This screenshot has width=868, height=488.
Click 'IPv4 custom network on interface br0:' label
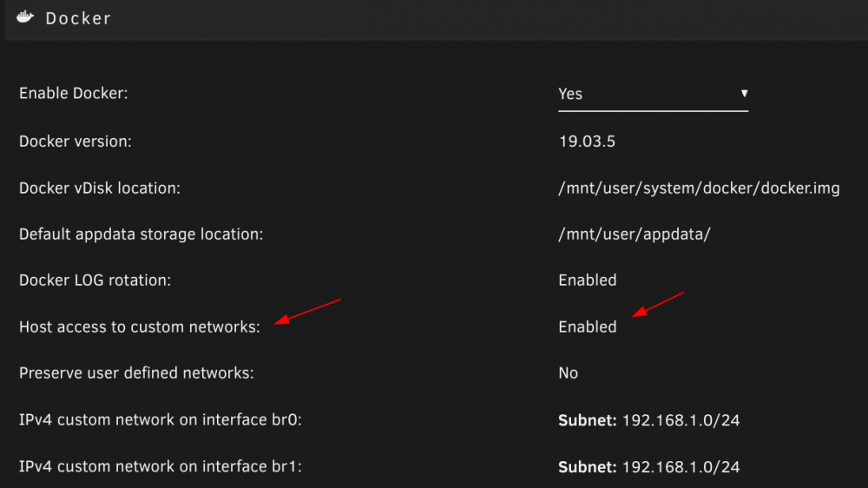click(161, 420)
